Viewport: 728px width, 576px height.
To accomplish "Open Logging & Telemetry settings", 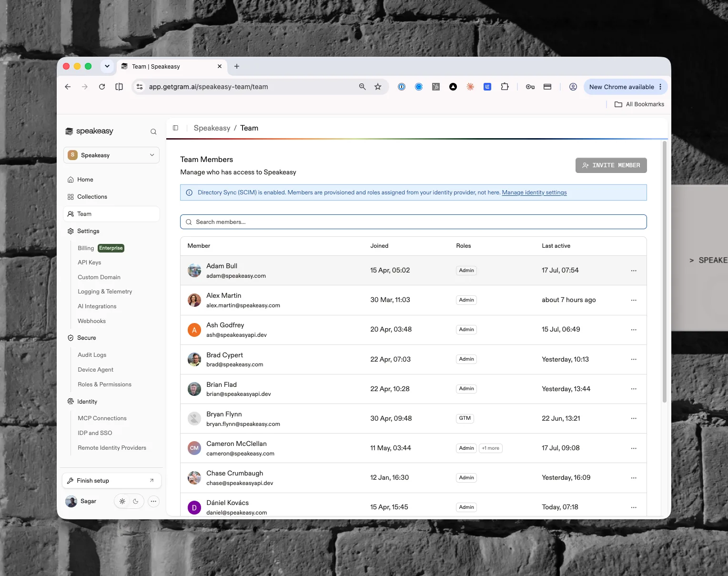I will [x=105, y=292].
